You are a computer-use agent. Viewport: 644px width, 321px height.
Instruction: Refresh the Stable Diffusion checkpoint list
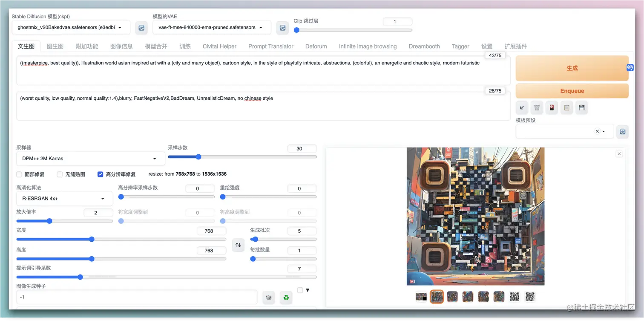point(141,27)
